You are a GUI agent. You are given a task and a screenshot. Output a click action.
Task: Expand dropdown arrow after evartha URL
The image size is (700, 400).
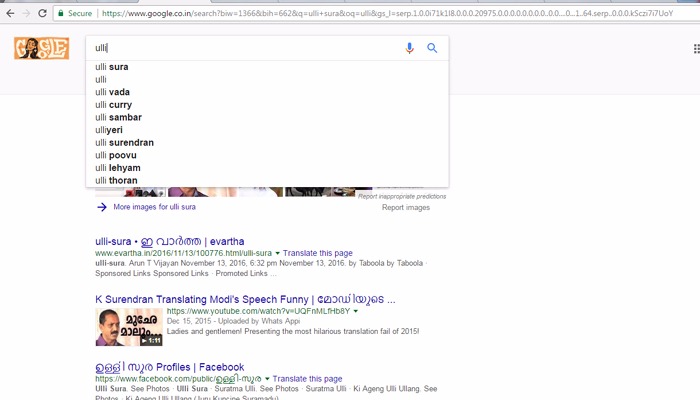[277, 253]
